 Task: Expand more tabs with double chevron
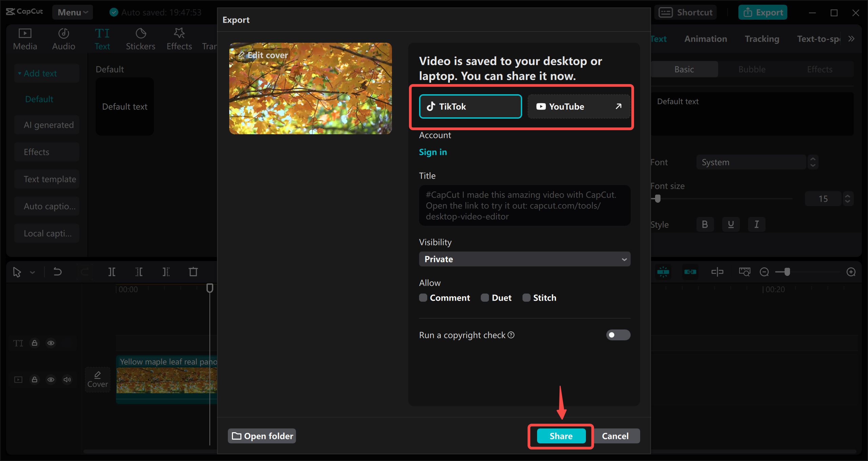[x=851, y=39]
